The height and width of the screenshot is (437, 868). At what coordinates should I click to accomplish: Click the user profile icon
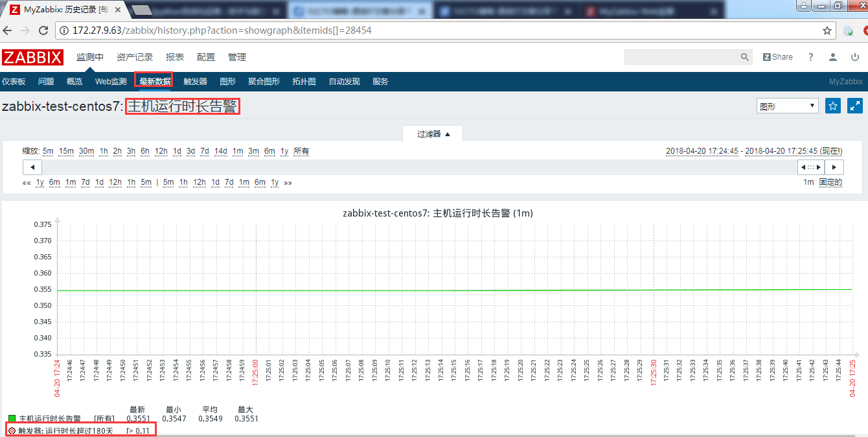pos(833,57)
